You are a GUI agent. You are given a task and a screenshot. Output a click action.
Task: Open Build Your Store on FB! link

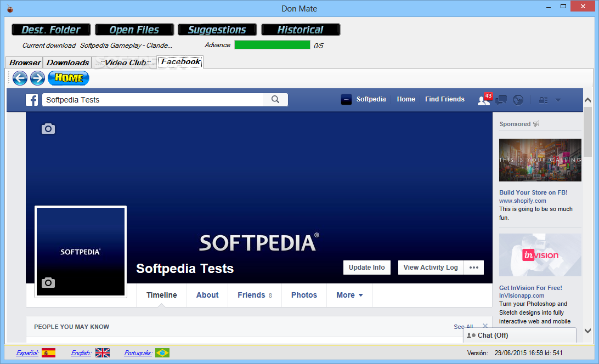[x=533, y=192]
